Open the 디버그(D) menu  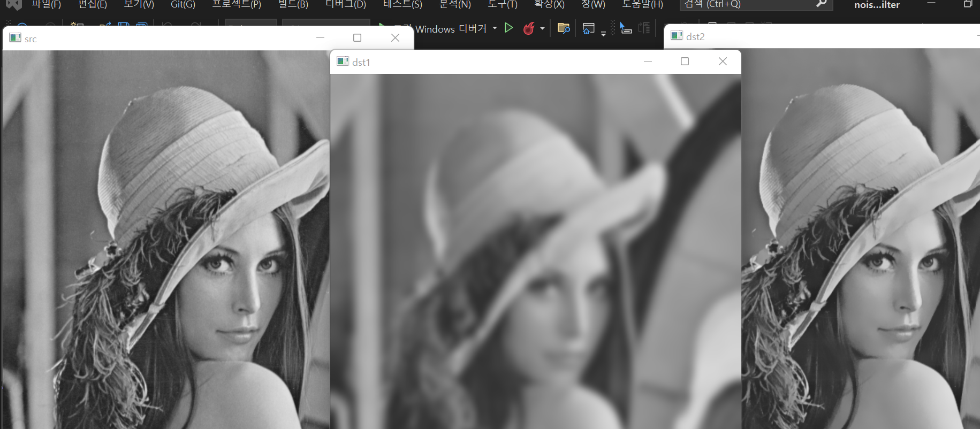346,4
